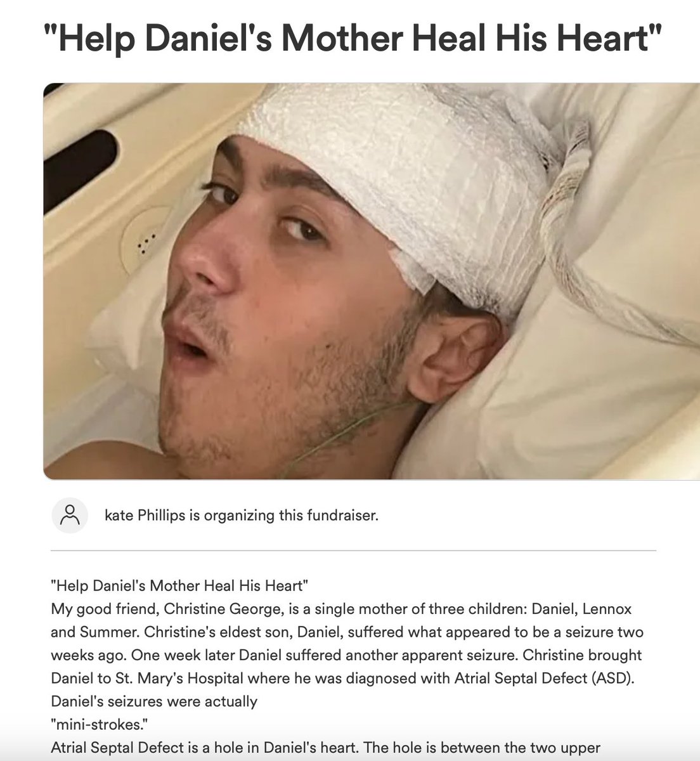Open the main fundraiser photo
700x761 pixels.
pos(372,282)
